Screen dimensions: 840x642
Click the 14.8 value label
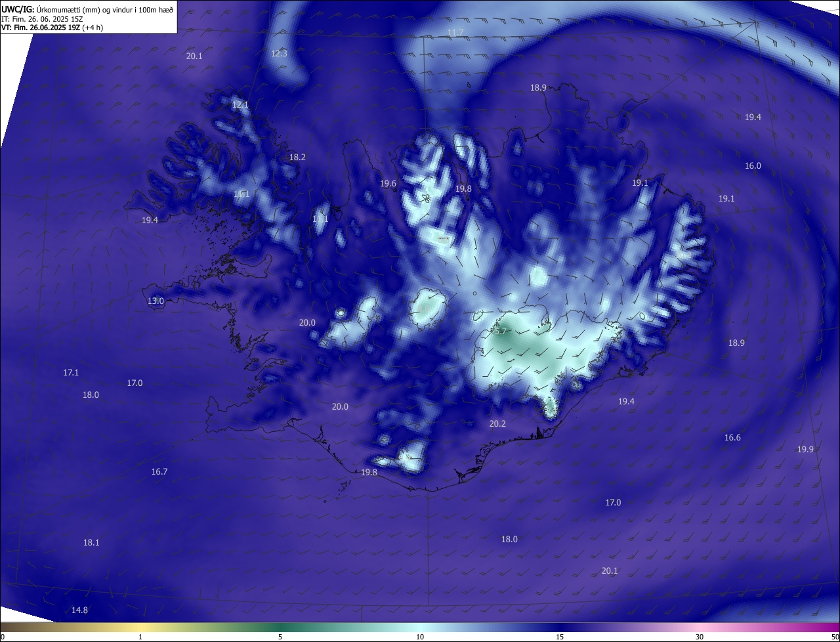tap(79, 610)
